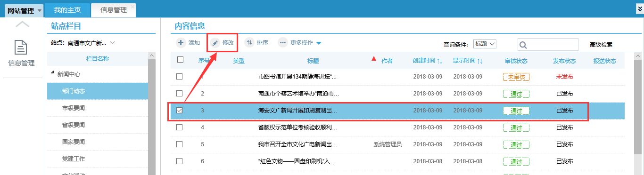The width and height of the screenshot is (644, 175).
Task: Click the 栏目名称 tree header
Action: tap(98, 58)
